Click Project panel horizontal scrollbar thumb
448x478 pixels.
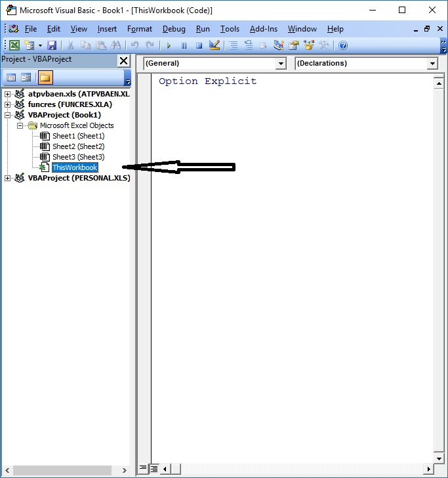[x=62, y=470]
